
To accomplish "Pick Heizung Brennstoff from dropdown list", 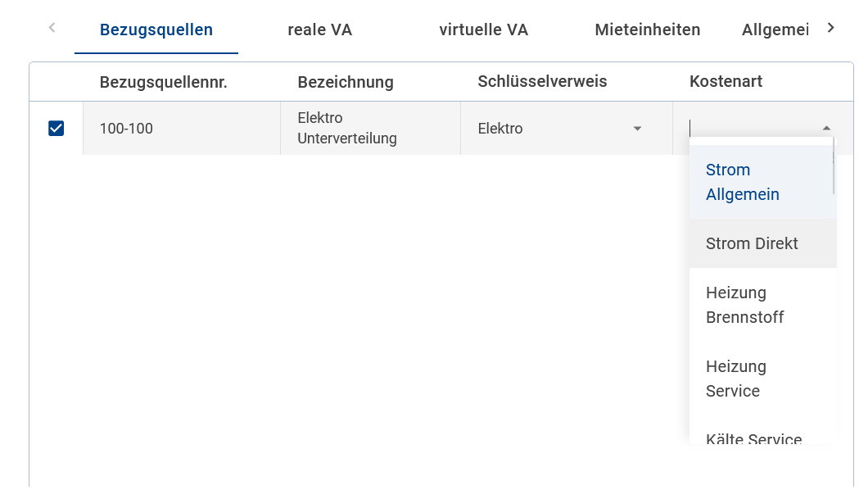I will [x=744, y=305].
